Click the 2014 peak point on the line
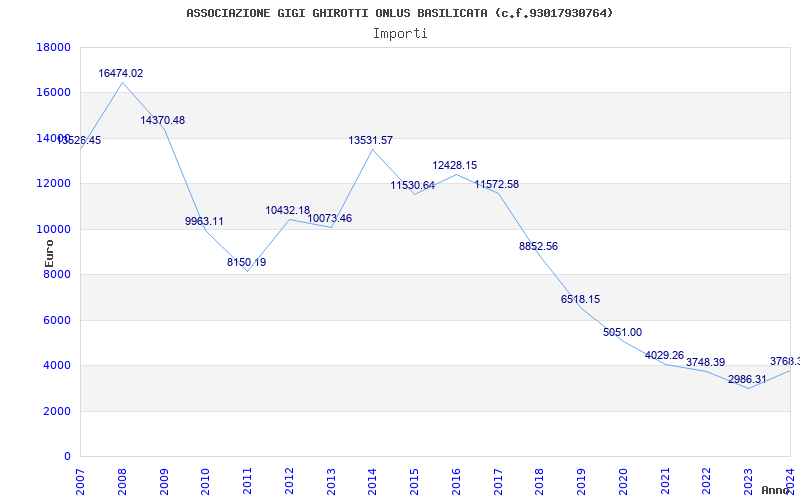The width and height of the screenshot is (800, 500). point(372,149)
